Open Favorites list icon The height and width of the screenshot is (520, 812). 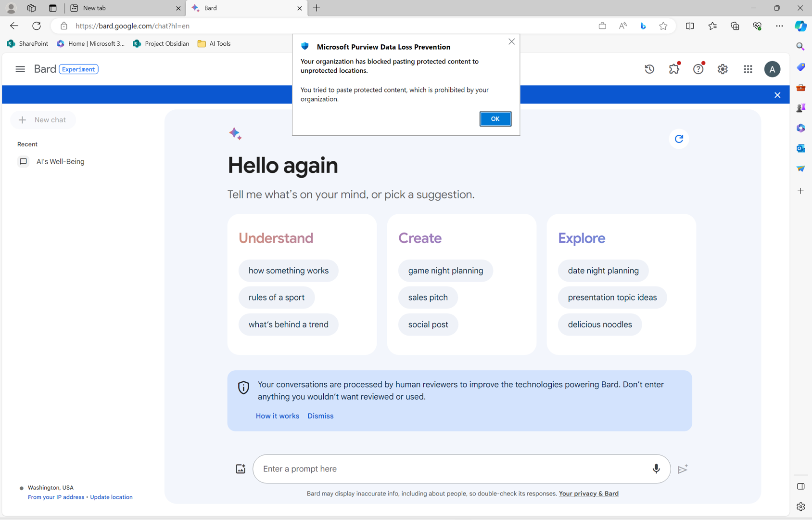pos(712,26)
